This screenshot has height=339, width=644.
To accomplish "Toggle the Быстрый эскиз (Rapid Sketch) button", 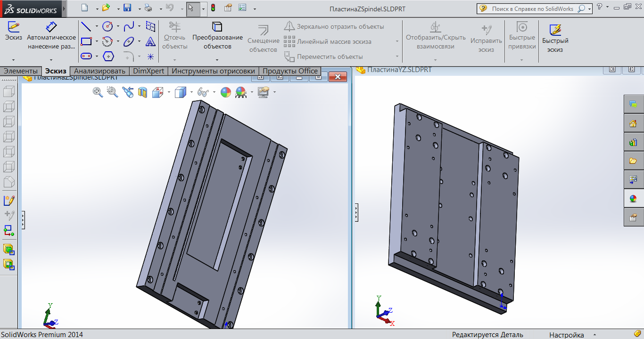I will click(555, 38).
